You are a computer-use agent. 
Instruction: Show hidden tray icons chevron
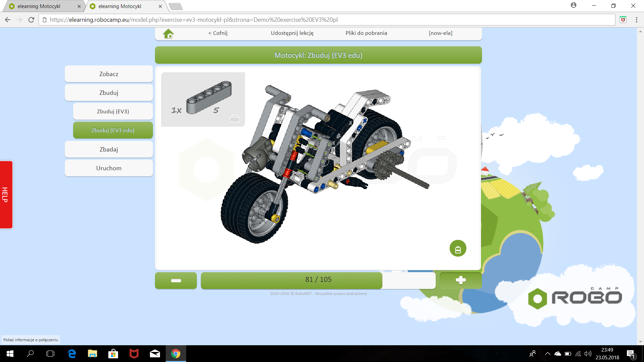click(x=547, y=354)
